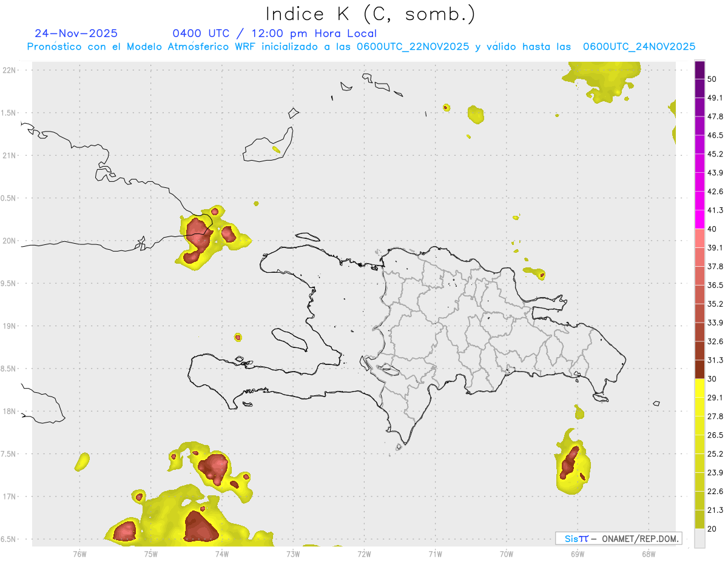Click the colorbar value "50"
Viewport: 728px width, 562px height.
pyautogui.click(x=712, y=79)
